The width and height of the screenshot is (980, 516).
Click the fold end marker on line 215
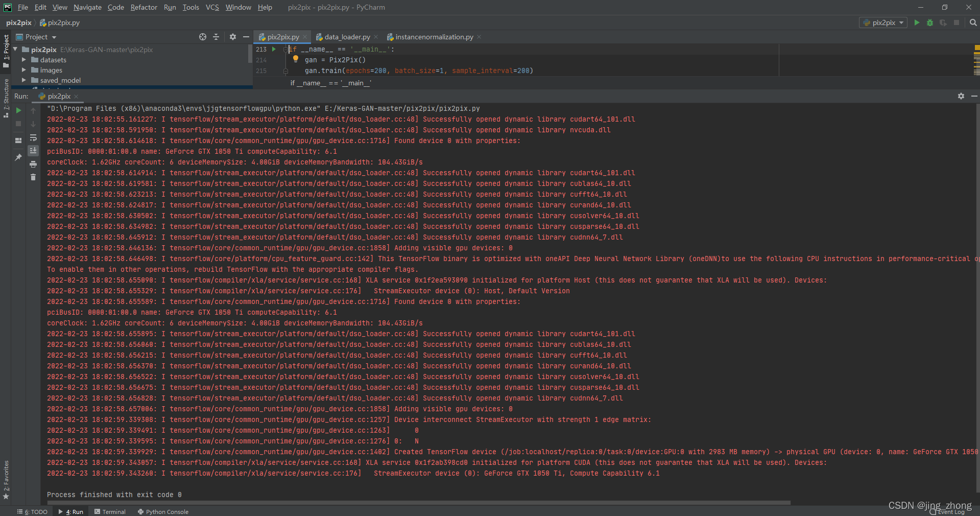tap(285, 71)
